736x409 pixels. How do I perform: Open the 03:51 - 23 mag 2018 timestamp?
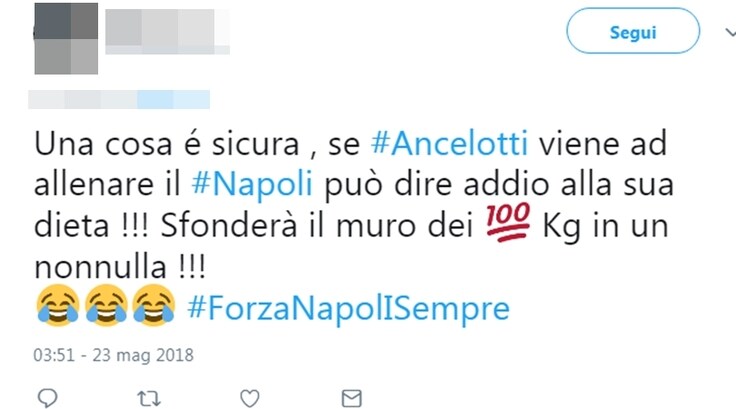pos(113,355)
